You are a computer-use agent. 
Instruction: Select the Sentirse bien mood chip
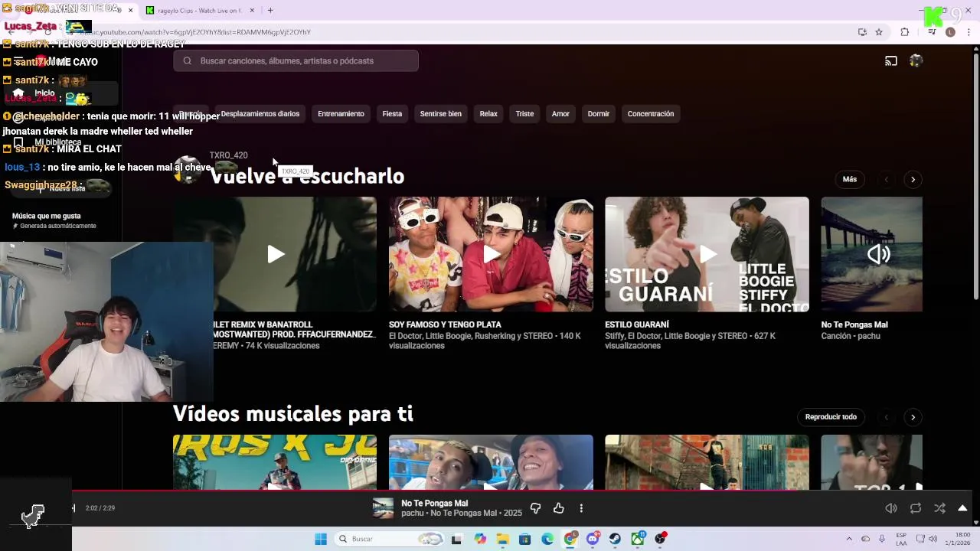pos(441,114)
